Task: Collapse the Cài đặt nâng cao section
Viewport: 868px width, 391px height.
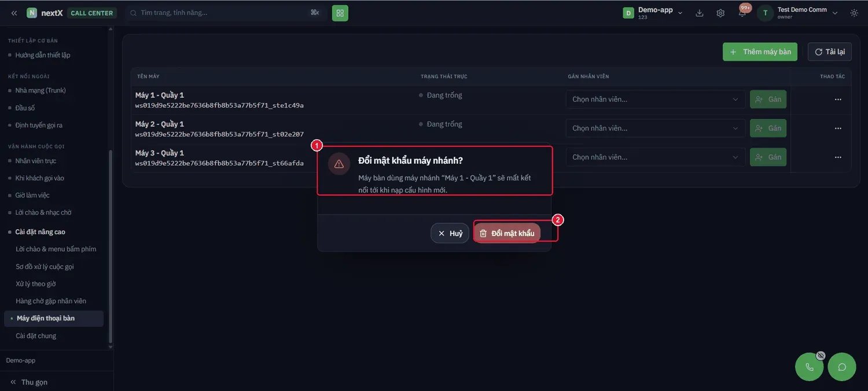Action: click(41, 232)
